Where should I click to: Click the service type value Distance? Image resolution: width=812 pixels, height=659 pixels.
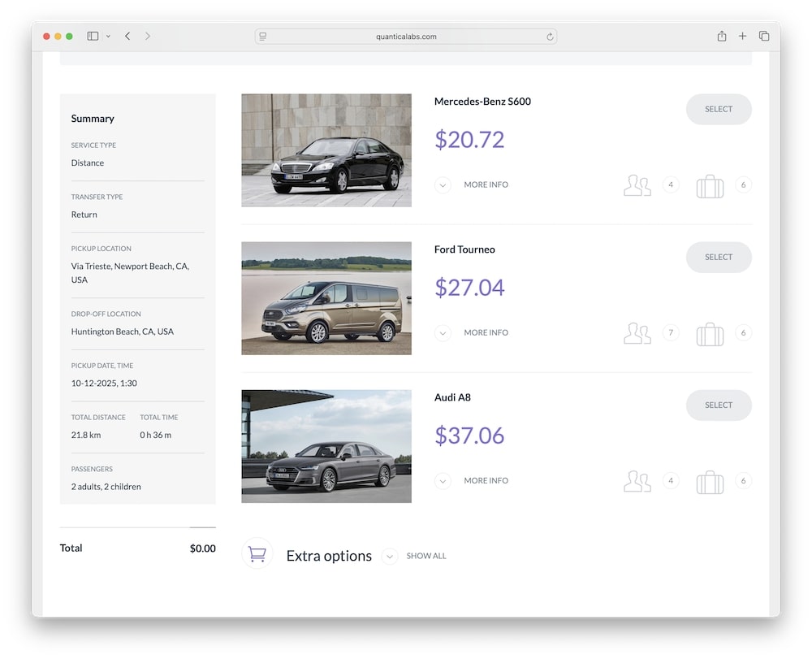point(88,163)
